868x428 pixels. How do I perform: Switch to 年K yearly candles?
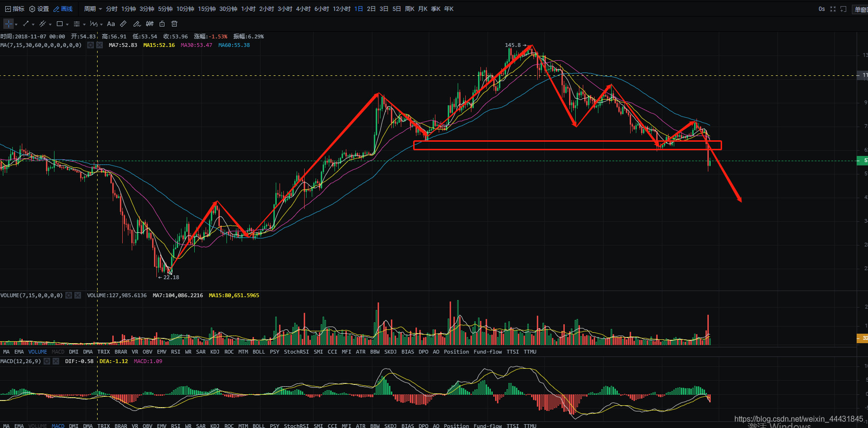[x=449, y=9]
